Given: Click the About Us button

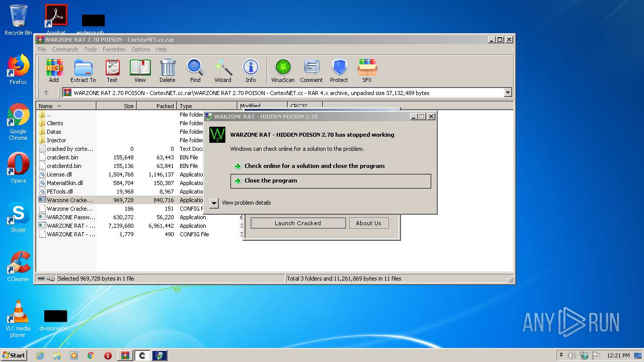Looking at the screenshot, I should tap(369, 223).
